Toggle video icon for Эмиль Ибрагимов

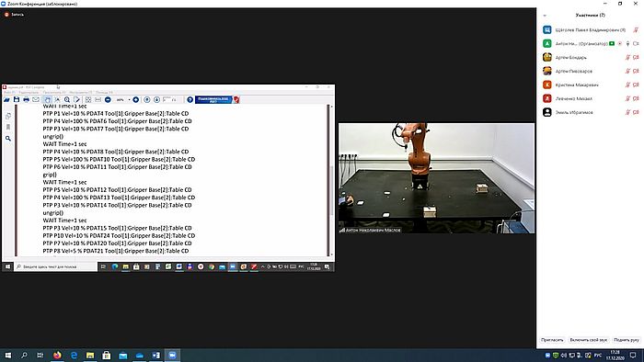pos(636,112)
